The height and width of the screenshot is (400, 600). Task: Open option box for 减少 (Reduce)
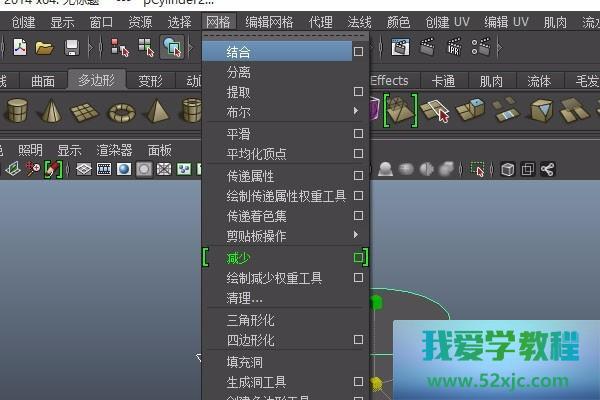click(358, 257)
